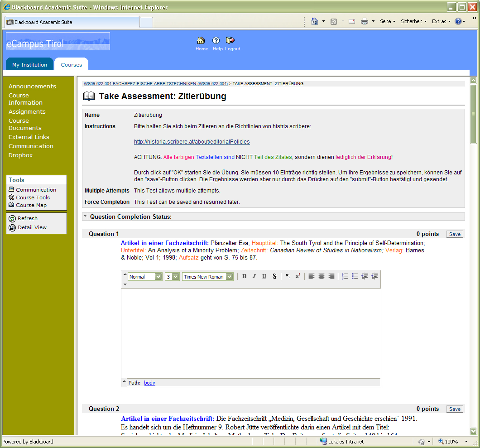Screen dimensions: 480x448
Task: Click the Blackboard Home icon
Action: pyautogui.click(x=202, y=41)
